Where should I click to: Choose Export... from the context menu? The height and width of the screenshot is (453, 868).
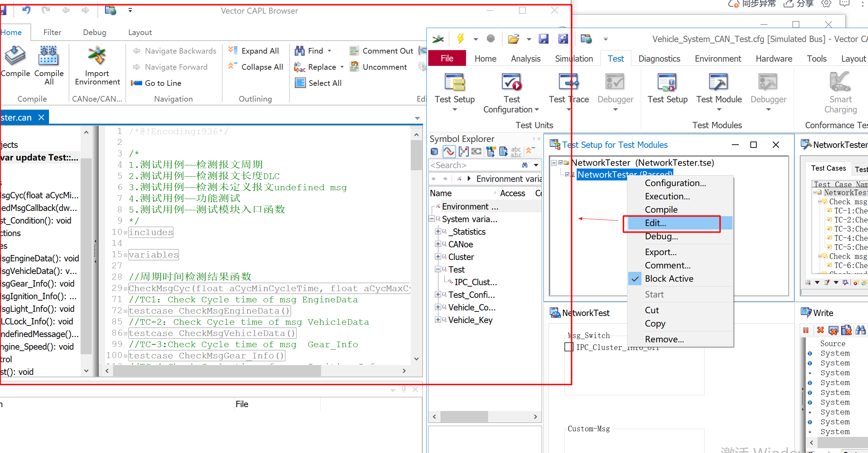[679, 252]
